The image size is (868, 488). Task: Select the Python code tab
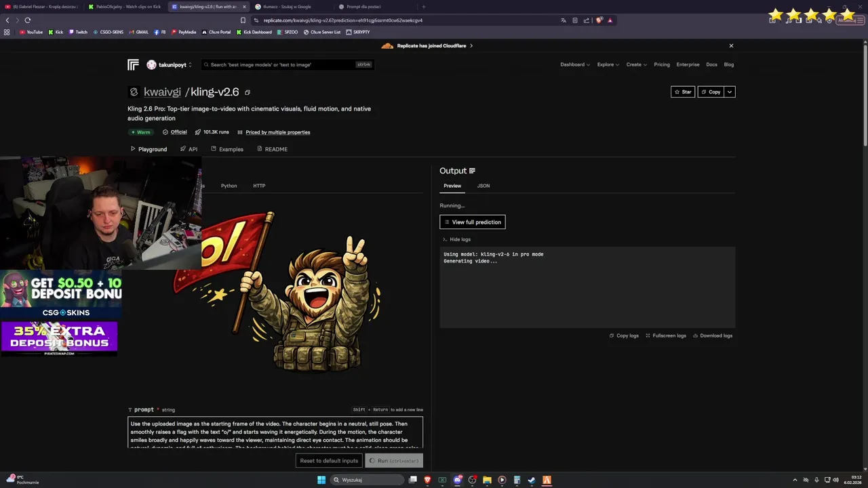229,186
